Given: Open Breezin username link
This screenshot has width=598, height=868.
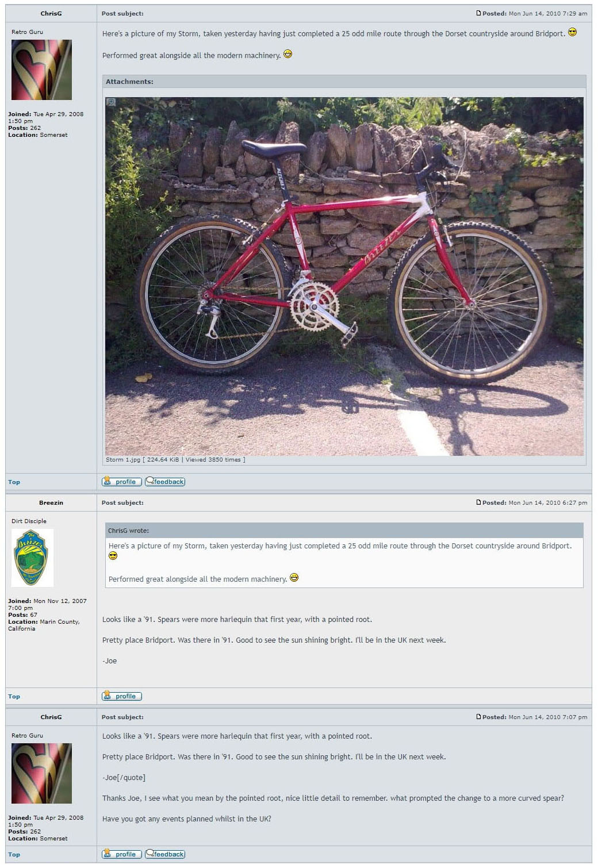Looking at the screenshot, I should tap(51, 502).
